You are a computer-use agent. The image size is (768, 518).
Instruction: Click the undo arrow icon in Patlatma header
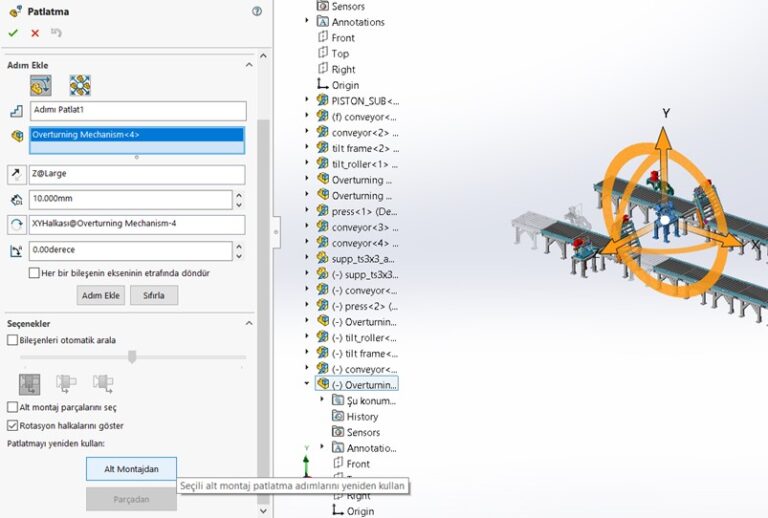click(56, 33)
